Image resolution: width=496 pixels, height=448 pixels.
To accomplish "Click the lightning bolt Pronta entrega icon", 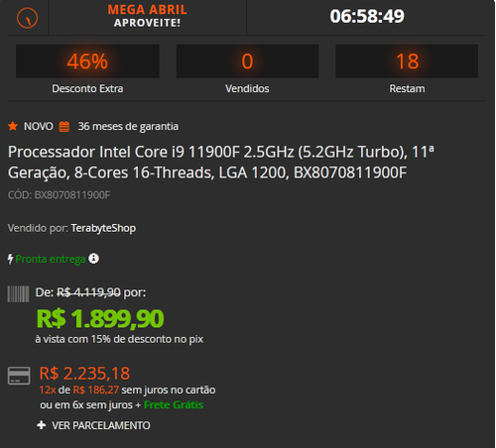I will (x=10, y=259).
